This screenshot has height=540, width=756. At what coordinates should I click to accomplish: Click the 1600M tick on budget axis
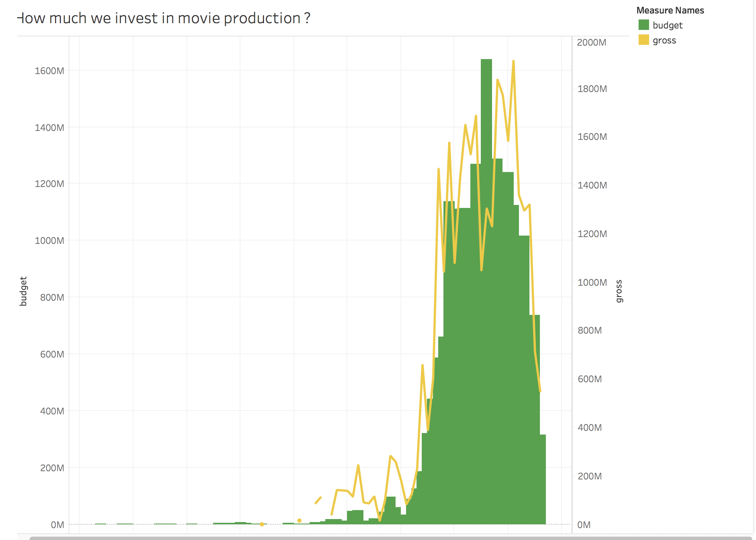[49, 71]
